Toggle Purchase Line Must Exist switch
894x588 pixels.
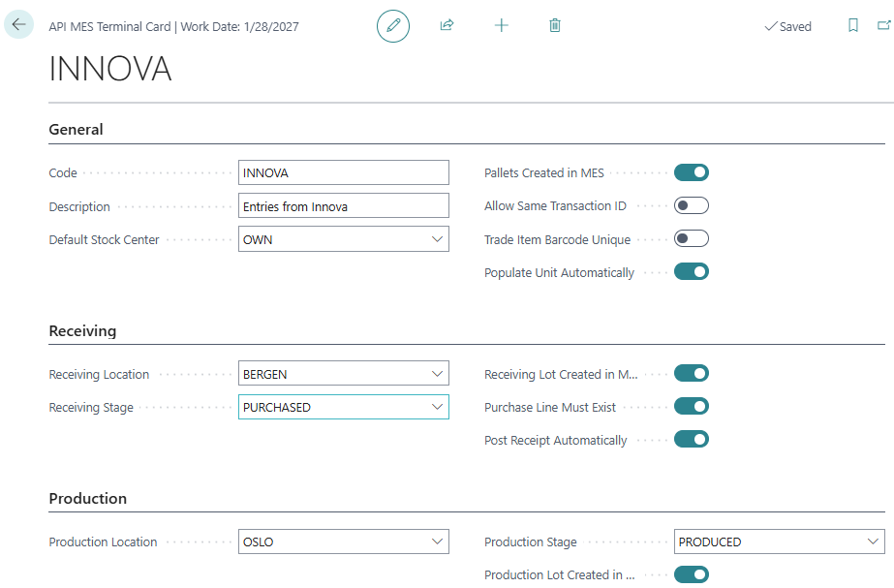coord(691,406)
